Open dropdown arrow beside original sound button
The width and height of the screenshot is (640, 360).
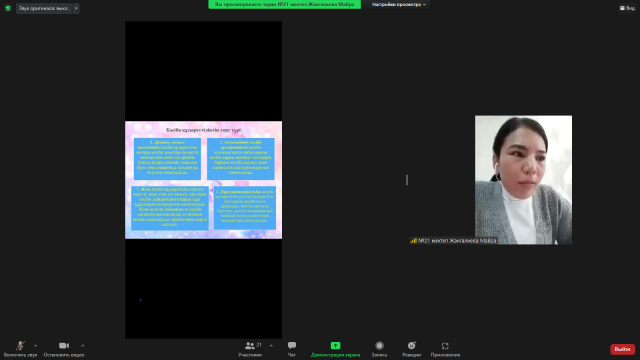click(x=76, y=8)
